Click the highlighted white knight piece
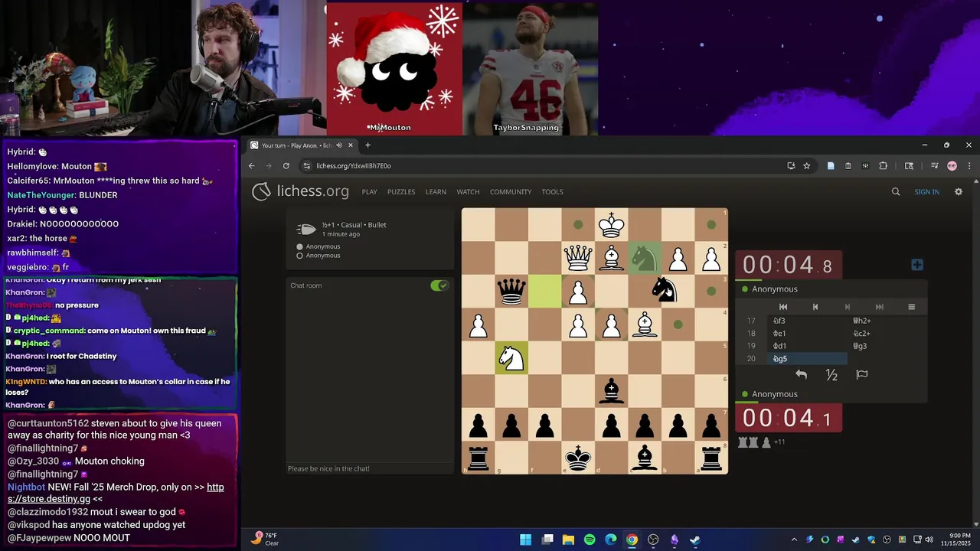The image size is (980, 551). click(511, 357)
